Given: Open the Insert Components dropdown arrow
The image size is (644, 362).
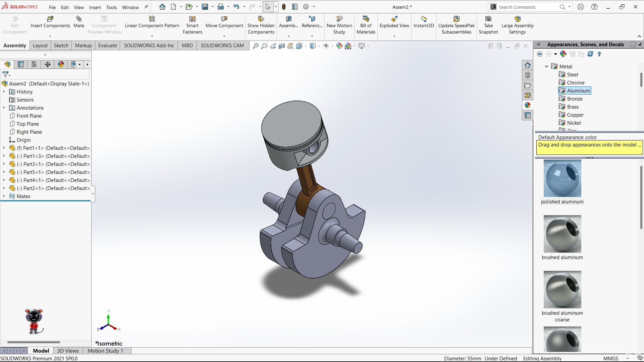Looking at the screenshot, I should (x=50, y=36).
